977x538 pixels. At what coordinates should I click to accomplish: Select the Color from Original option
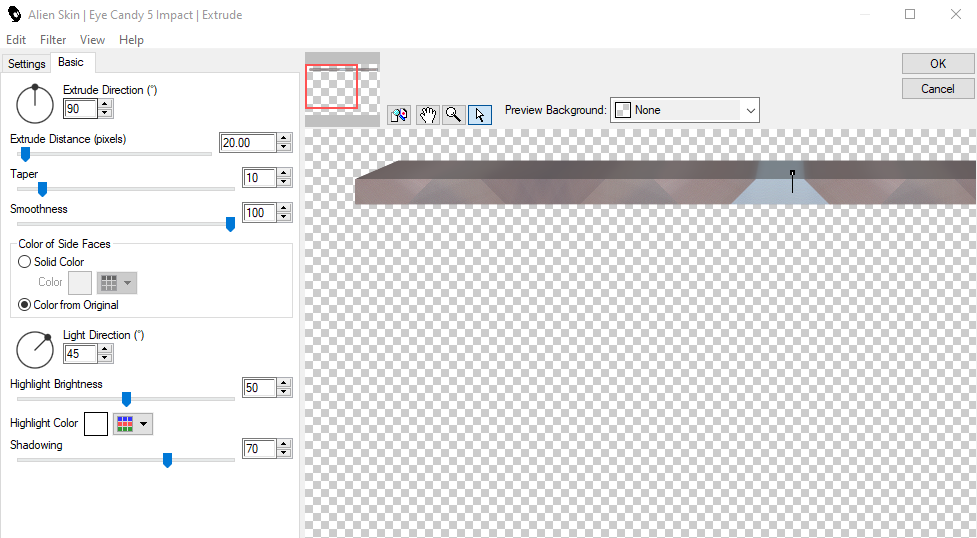coord(24,305)
